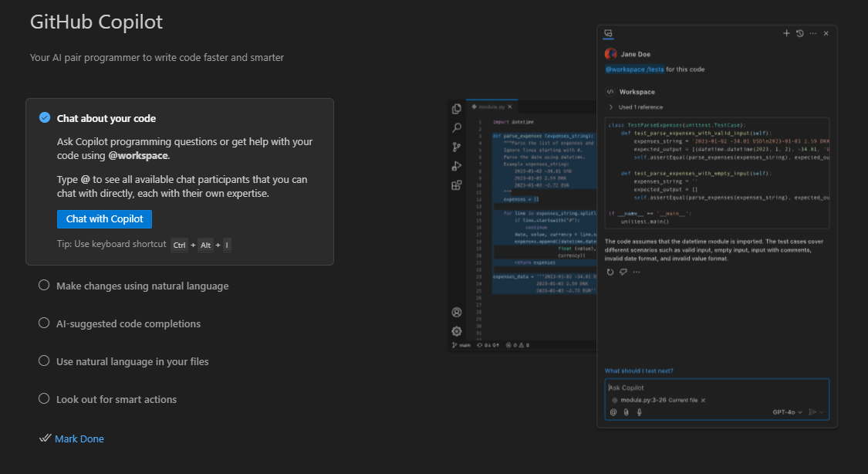Viewport: 868px width, 474px height.
Task: Open the Extensions view icon
Action: click(457, 185)
